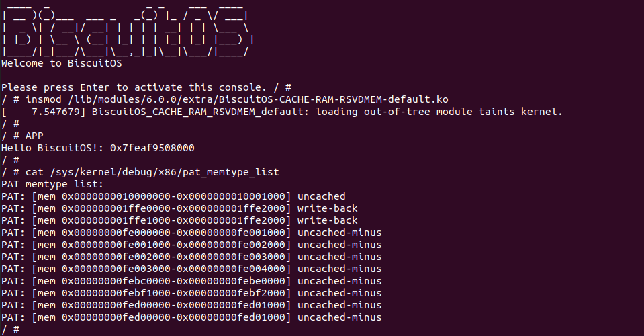Viewport: 644px width, 336px height.
Task: Click the PAT entry starting at fe002000
Action: point(191,257)
